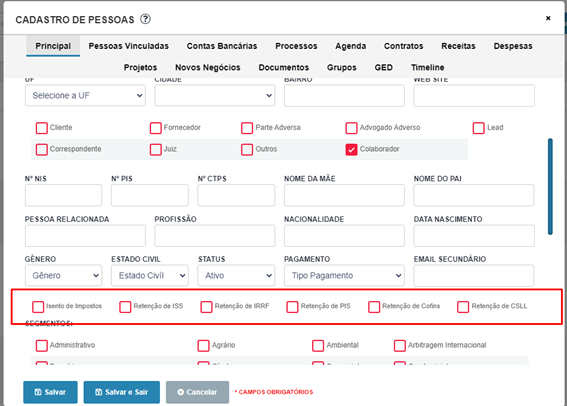Image resolution: width=567 pixels, height=406 pixels.
Task: Check the Retenção de ISS box
Action: tap(125, 307)
